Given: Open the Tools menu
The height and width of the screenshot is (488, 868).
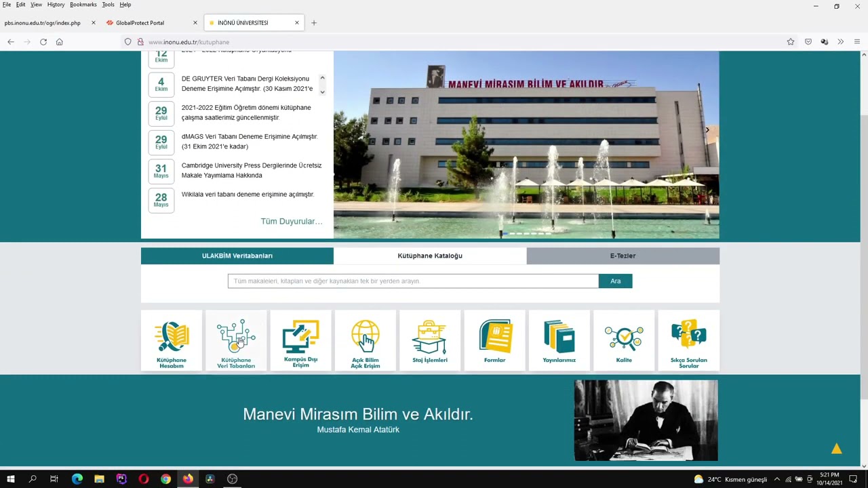Looking at the screenshot, I should tap(108, 5).
